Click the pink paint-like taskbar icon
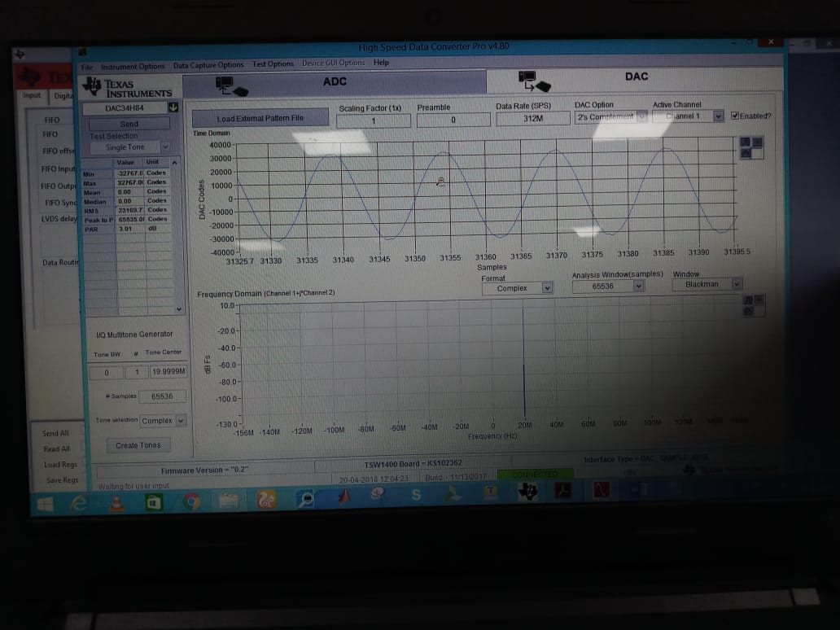The image size is (840, 630). pos(378,496)
